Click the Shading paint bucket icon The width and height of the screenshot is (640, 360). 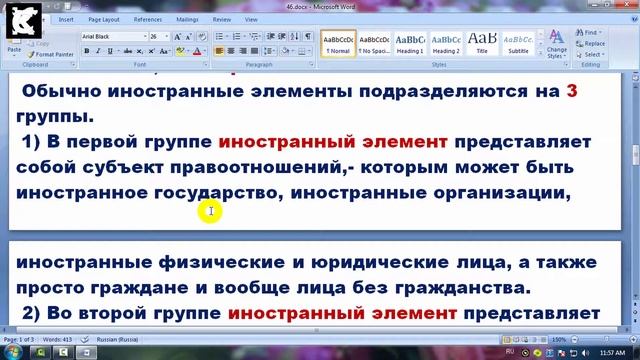(285, 51)
